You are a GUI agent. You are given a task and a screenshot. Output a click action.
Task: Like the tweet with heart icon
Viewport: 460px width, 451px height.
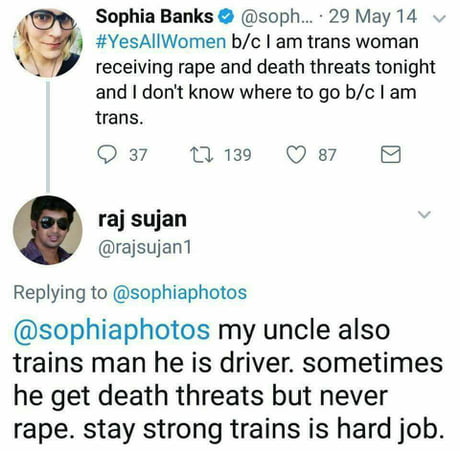pyautogui.click(x=296, y=155)
